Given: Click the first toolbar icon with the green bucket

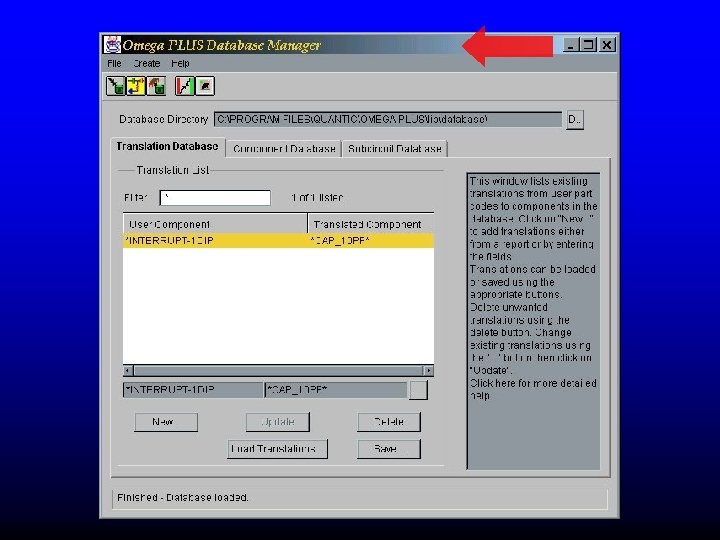Looking at the screenshot, I should (x=115, y=86).
